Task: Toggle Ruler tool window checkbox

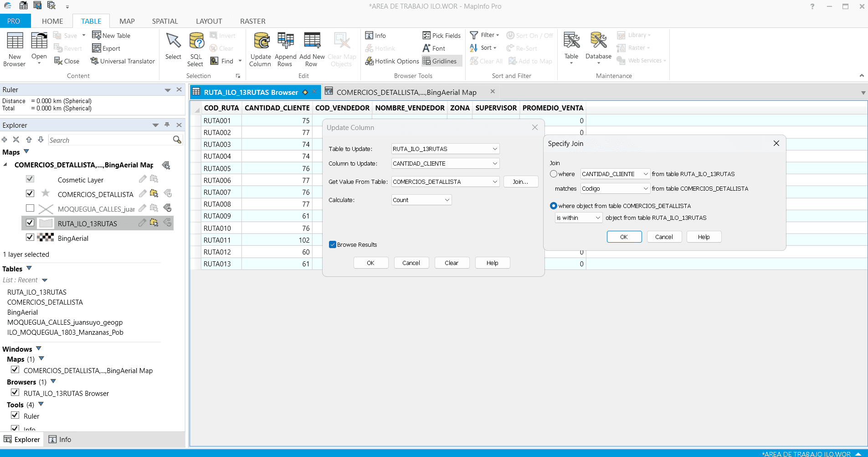Action: click(15, 415)
